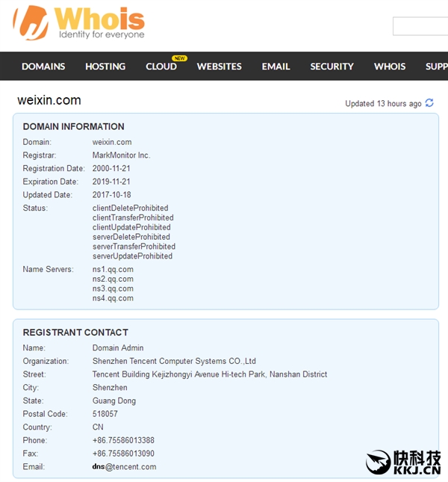Click the serverTransferProhibited status
This screenshot has height=482, width=448.
tap(134, 247)
